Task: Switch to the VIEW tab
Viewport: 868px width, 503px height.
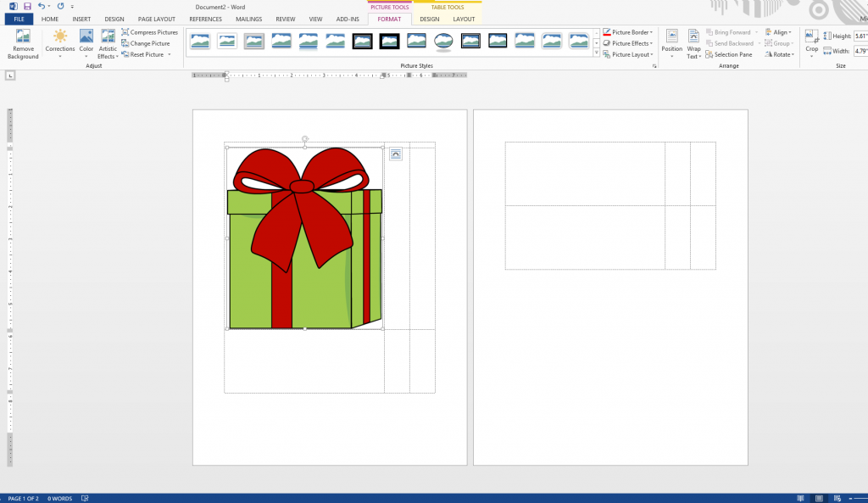Action: (315, 19)
